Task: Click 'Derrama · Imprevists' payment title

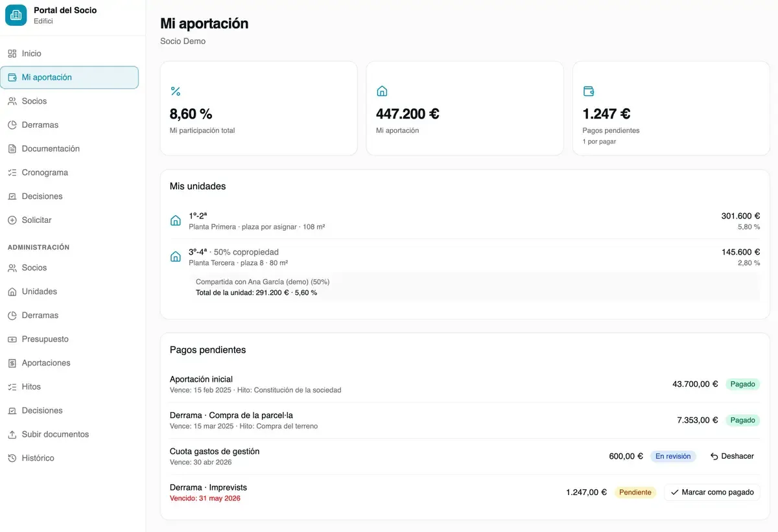Action: click(208, 488)
